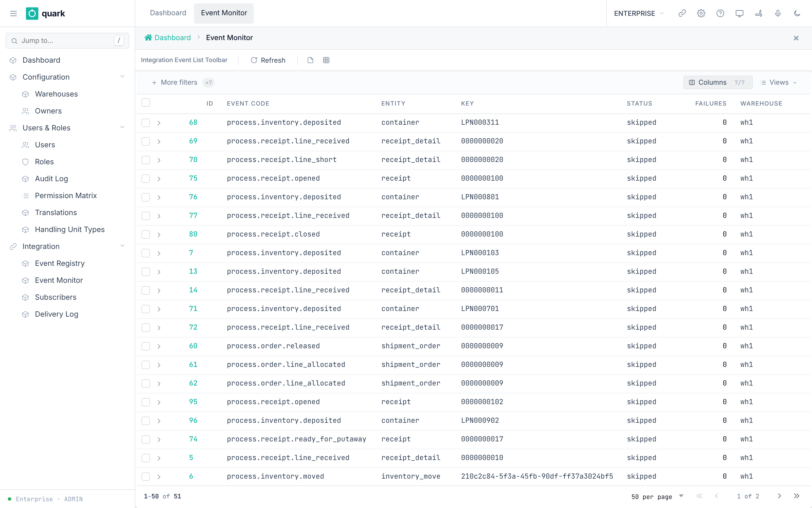The image size is (812, 508).
Task: Open the Views dropdown
Action: [778, 82]
